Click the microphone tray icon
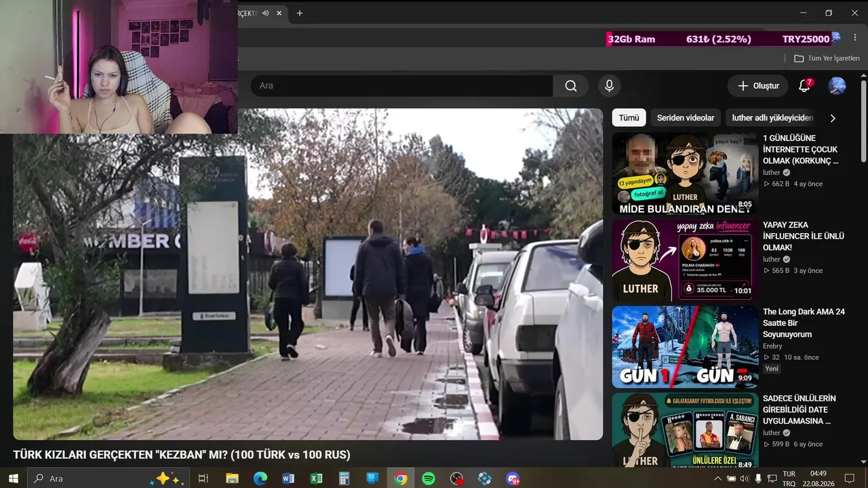 (x=758, y=479)
